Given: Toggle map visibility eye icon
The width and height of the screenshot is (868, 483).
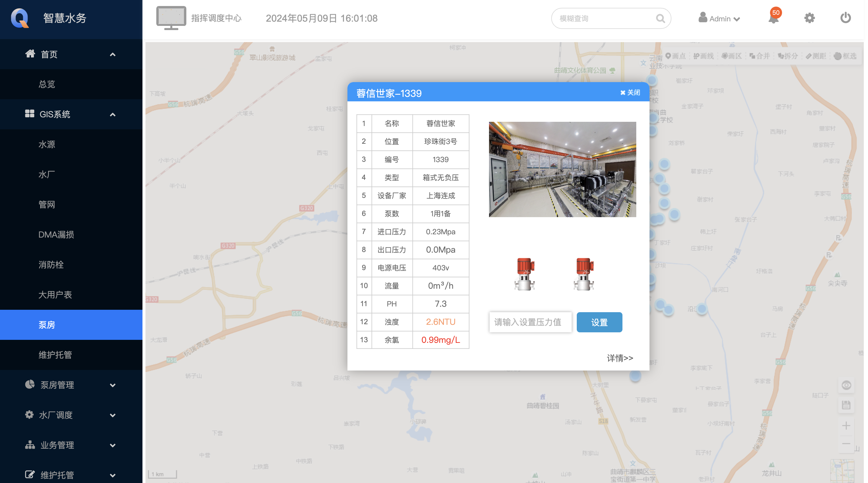Looking at the screenshot, I should coord(846,385).
